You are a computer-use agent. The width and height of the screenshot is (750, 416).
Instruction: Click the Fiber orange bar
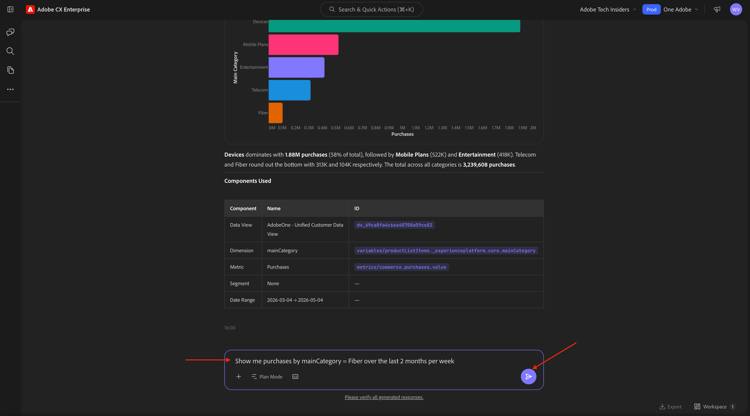click(276, 113)
